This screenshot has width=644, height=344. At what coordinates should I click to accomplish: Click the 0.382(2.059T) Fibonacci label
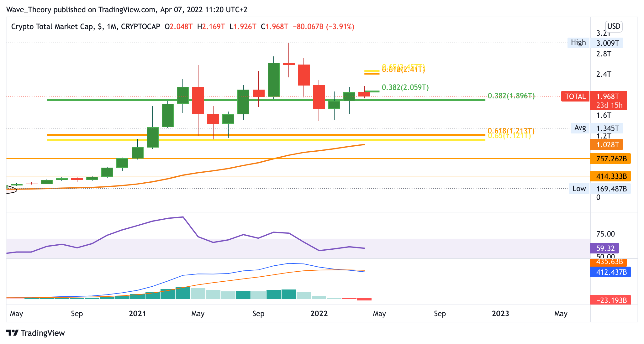(x=405, y=87)
